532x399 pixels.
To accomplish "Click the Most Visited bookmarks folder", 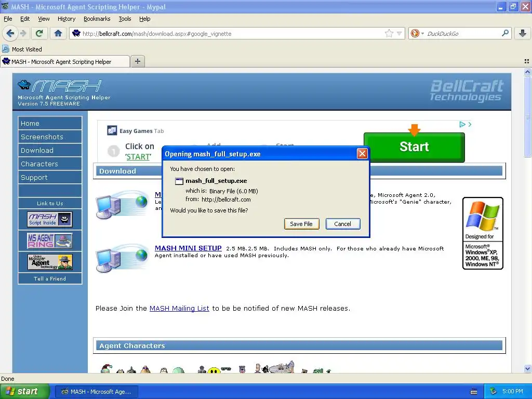I will (x=22, y=49).
